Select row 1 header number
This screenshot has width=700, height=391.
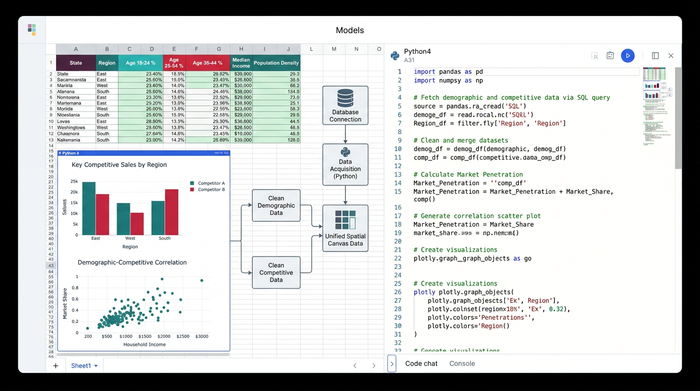point(51,63)
